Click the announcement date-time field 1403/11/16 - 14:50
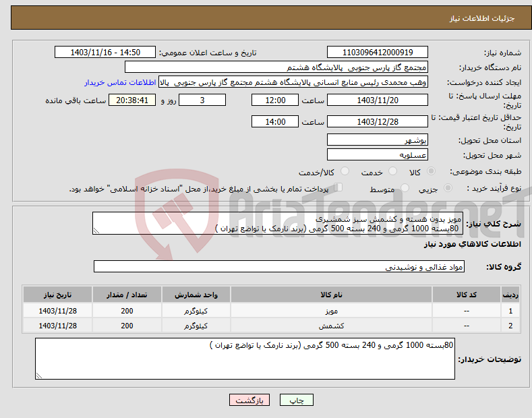 (105, 53)
